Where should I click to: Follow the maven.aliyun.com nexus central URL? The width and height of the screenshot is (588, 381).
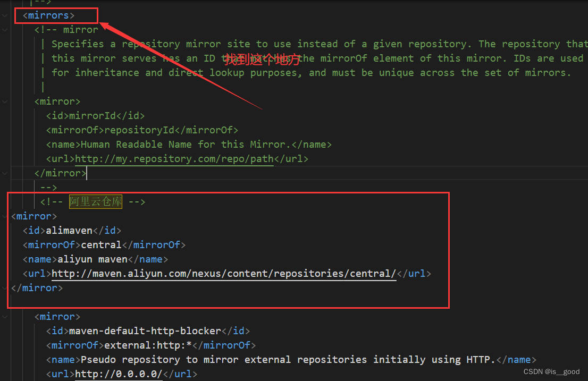[224, 274]
